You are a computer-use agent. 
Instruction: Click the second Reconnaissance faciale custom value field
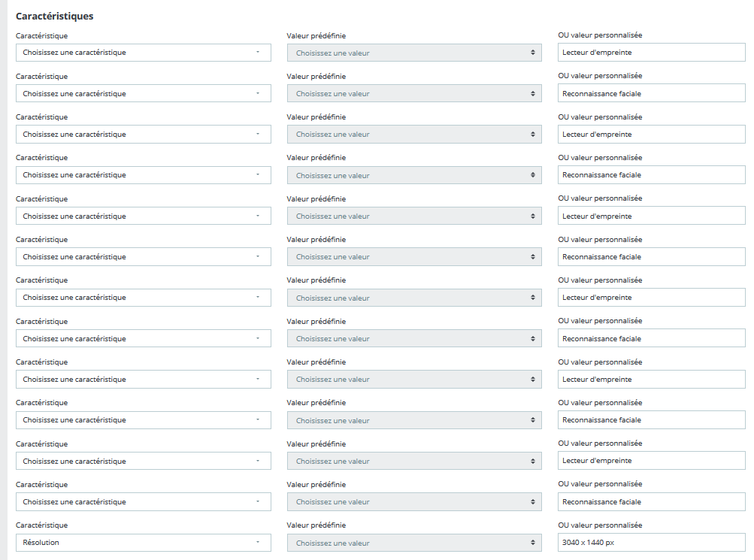pos(652,175)
